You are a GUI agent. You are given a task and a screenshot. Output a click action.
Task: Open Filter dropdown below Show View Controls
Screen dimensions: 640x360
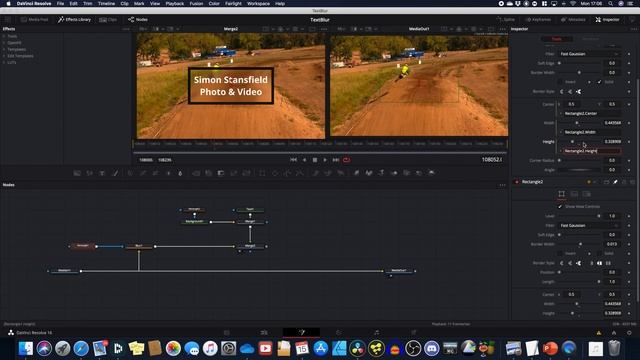[x=589, y=225]
